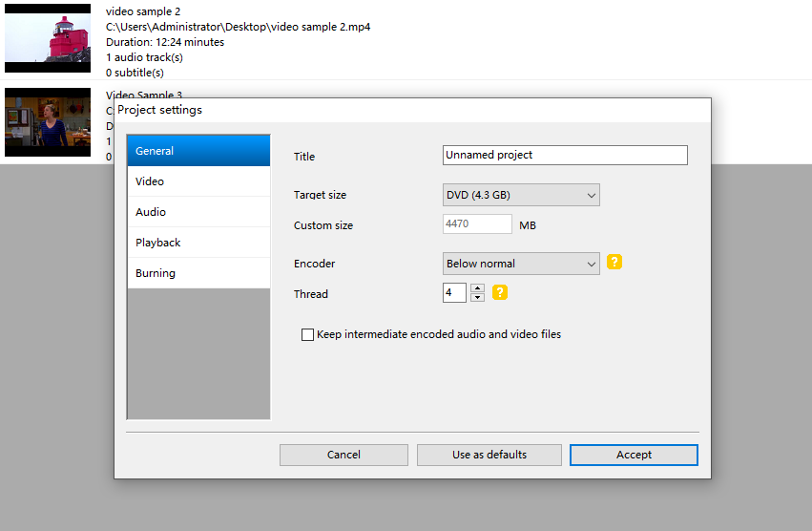Open the Encoder priority dropdown

[x=521, y=264]
